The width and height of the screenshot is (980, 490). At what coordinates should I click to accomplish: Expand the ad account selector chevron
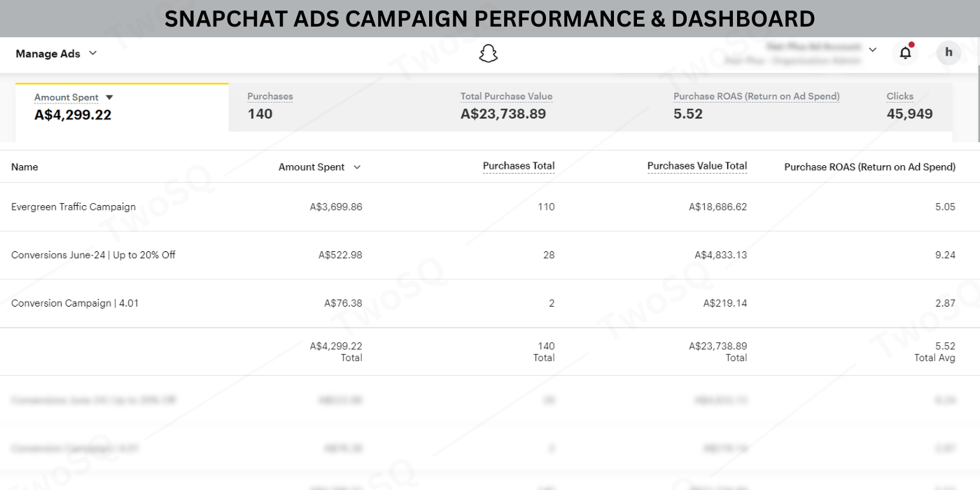pos(872,50)
